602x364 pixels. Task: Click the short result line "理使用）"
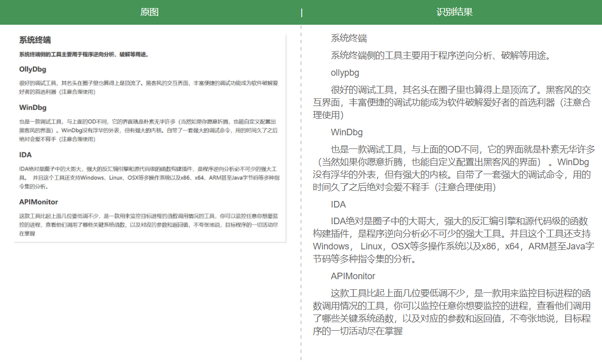[x=328, y=115]
